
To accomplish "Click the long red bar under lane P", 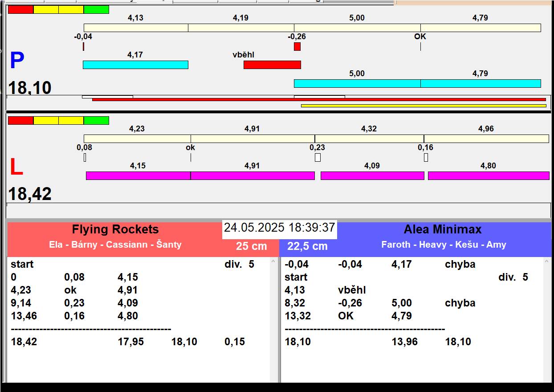I will (x=319, y=99).
